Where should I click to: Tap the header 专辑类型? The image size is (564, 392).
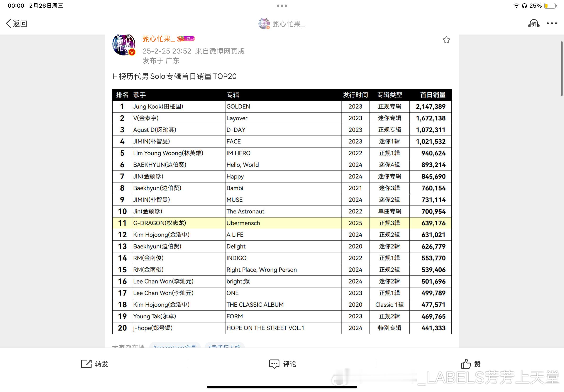tap(389, 95)
